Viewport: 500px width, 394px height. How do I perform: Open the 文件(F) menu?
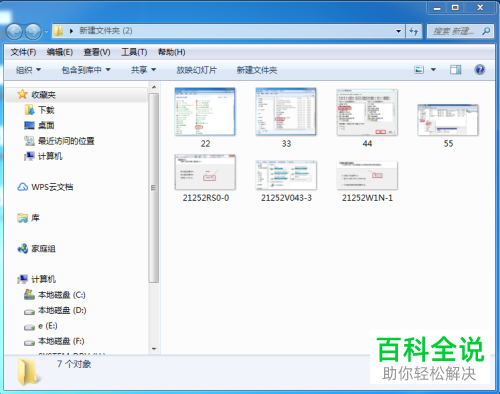(x=23, y=52)
